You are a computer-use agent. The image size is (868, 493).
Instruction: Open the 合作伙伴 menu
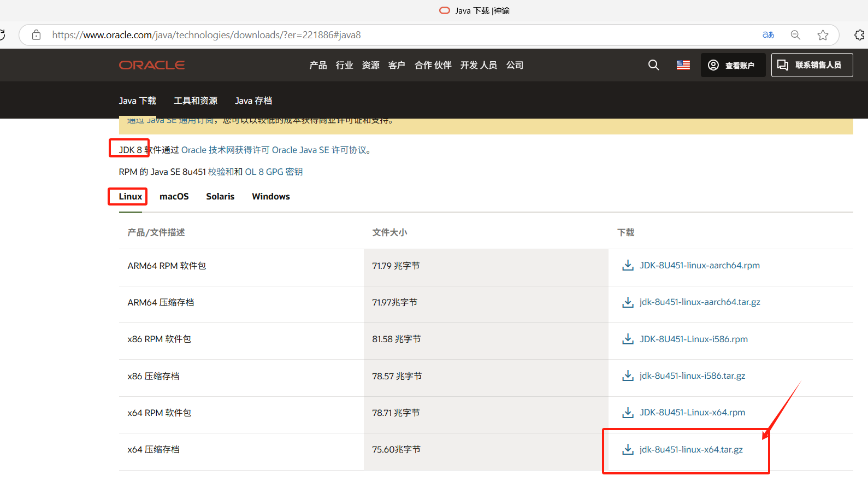tap(433, 65)
